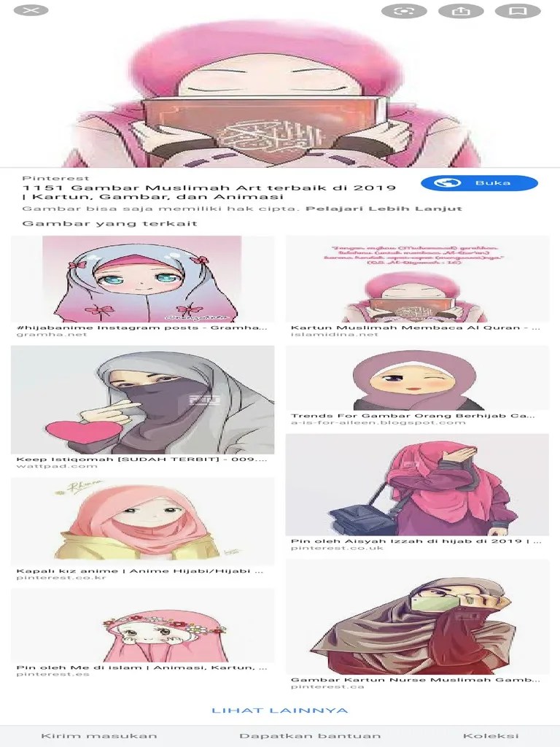Open Pelajari Lebih Lanjut link

(x=384, y=209)
